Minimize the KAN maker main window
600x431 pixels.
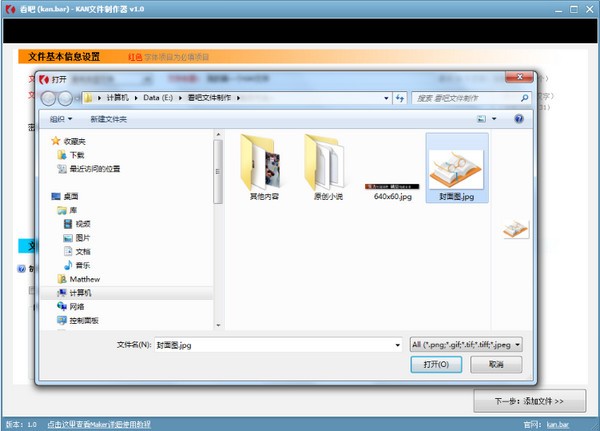tap(559, 10)
